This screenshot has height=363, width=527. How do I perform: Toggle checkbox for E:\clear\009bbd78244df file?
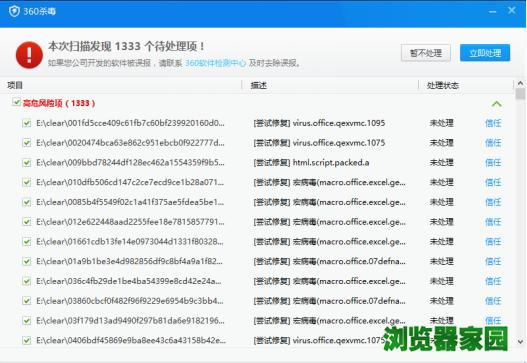27,163
